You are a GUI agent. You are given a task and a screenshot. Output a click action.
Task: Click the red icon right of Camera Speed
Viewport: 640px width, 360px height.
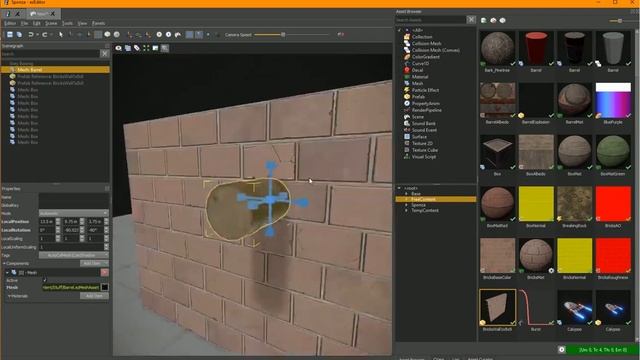point(340,35)
